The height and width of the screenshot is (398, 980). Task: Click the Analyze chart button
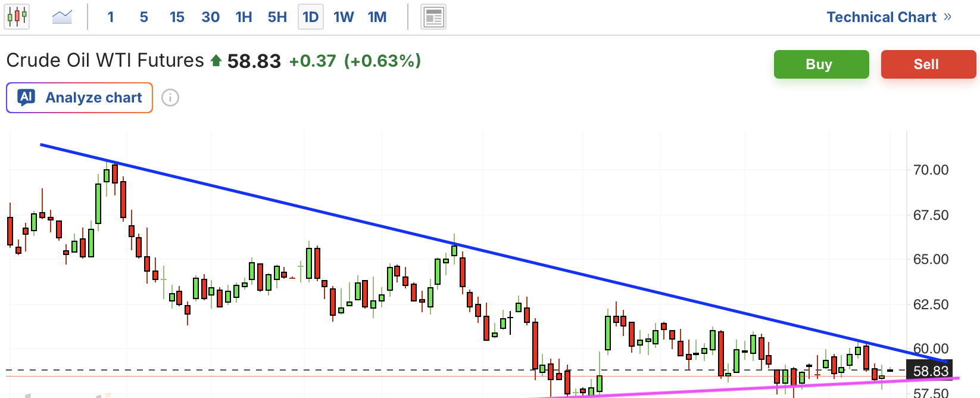coord(79,98)
